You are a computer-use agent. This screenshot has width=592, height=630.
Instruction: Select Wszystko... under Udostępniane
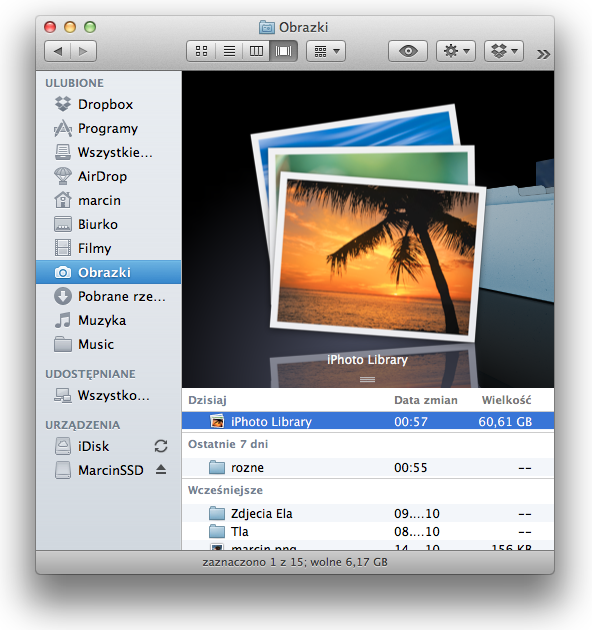click(109, 395)
